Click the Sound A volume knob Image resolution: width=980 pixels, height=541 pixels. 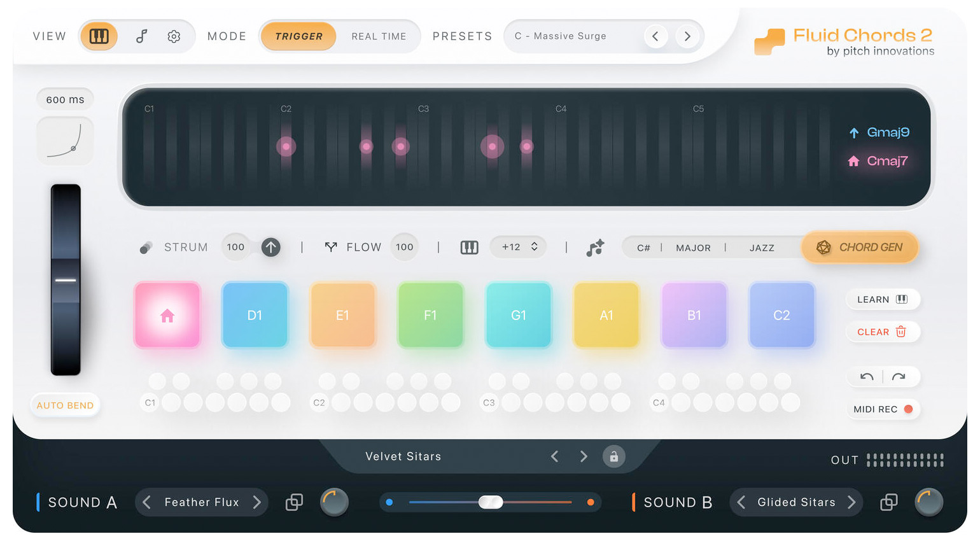[334, 502]
